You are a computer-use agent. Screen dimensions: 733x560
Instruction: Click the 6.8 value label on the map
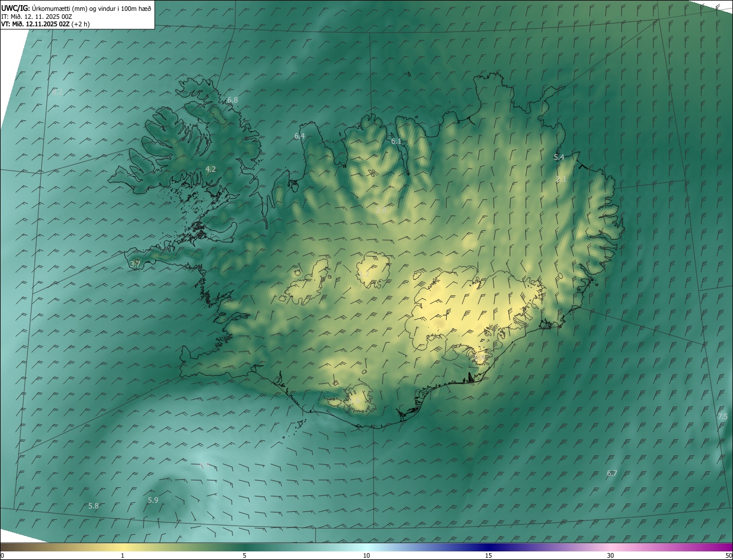[232, 100]
